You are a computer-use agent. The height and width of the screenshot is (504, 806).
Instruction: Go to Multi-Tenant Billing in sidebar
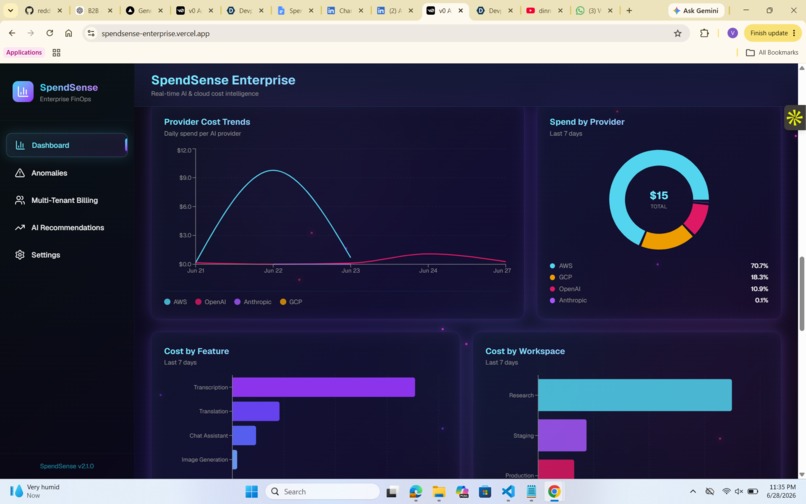pos(67,200)
